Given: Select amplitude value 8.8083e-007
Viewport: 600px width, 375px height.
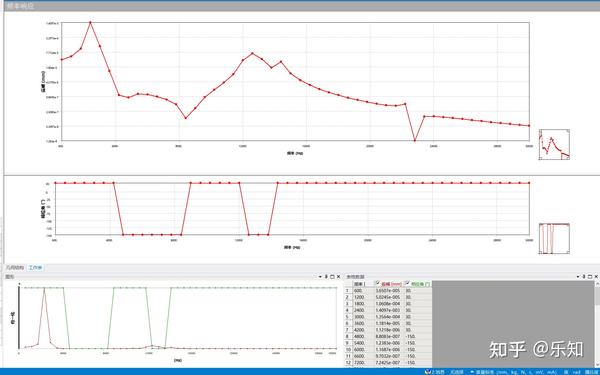Looking at the screenshot, I should coord(389,336).
